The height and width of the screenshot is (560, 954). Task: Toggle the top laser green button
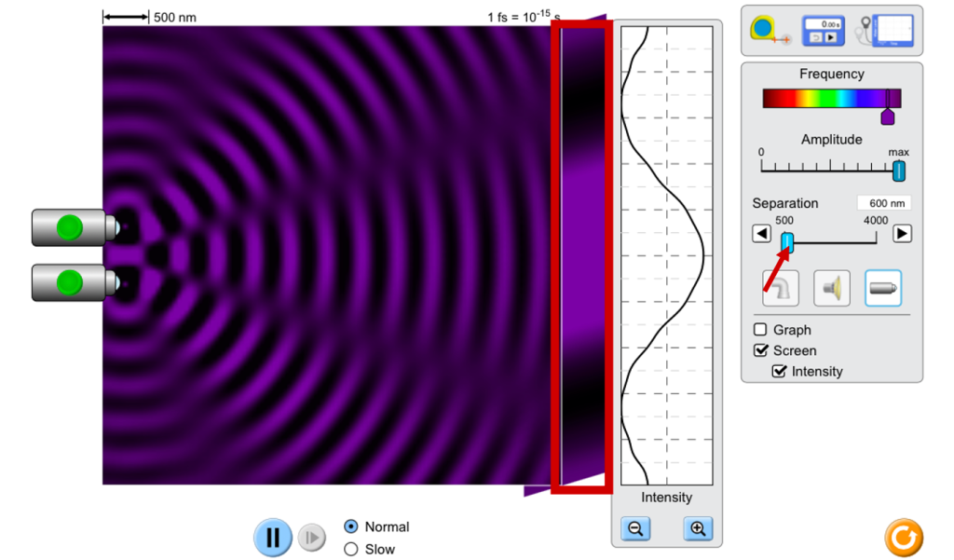coord(69,227)
